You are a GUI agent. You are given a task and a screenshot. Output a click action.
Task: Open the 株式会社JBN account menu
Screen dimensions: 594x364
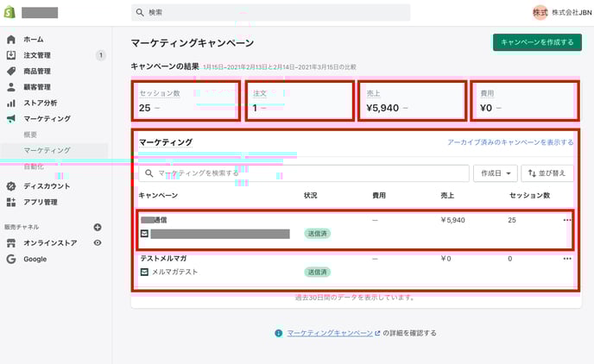(x=563, y=12)
